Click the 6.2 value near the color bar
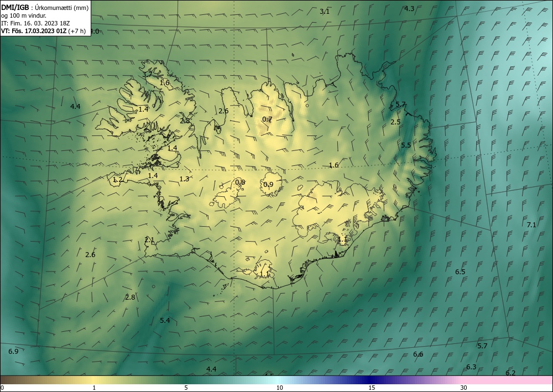 pyautogui.click(x=510, y=373)
